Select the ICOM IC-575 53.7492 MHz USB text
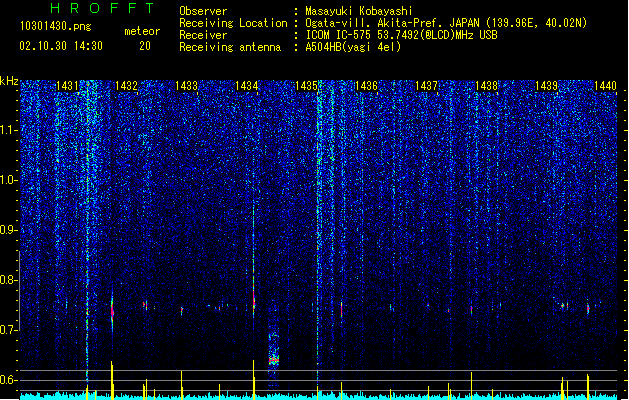 click(x=401, y=35)
